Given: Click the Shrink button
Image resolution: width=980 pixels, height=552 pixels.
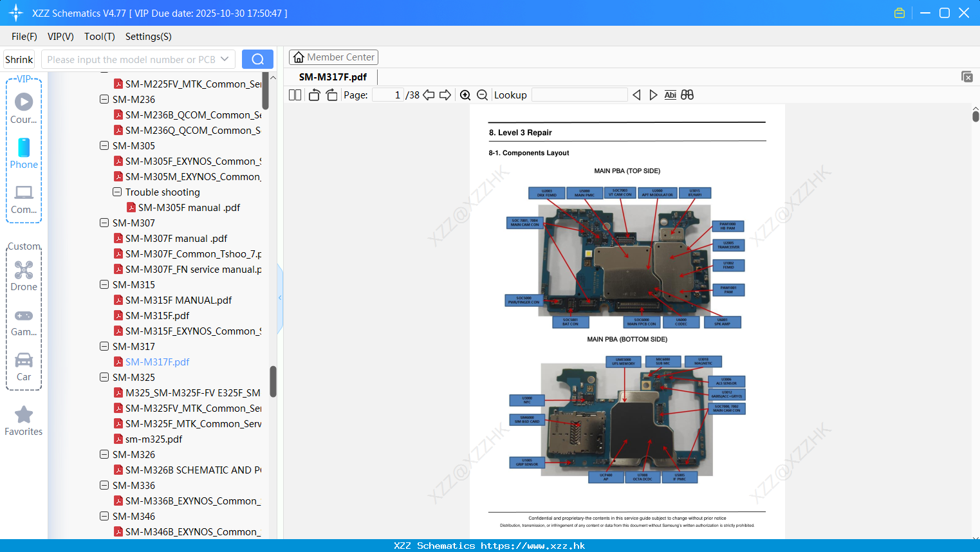Looking at the screenshot, I should [19, 59].
